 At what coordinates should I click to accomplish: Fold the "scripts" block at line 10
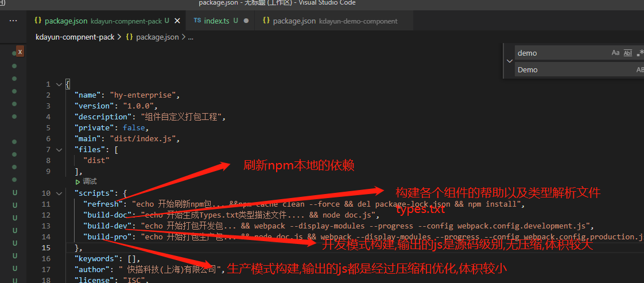59,193
